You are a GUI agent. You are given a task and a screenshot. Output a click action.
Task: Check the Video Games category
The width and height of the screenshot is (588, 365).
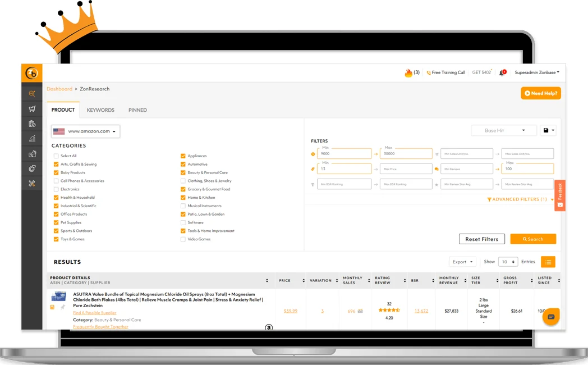(x=183, y=239)
